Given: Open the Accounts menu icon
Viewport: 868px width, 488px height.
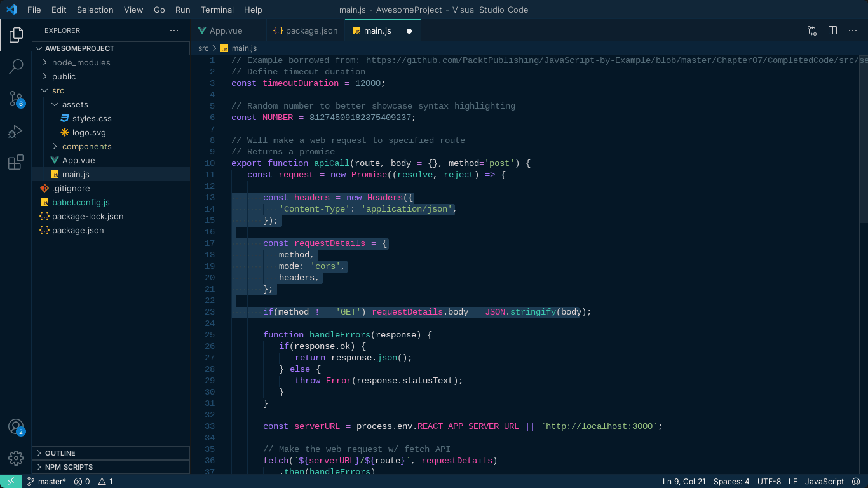Looking at the screenshot, I should (x=16, y=426).
